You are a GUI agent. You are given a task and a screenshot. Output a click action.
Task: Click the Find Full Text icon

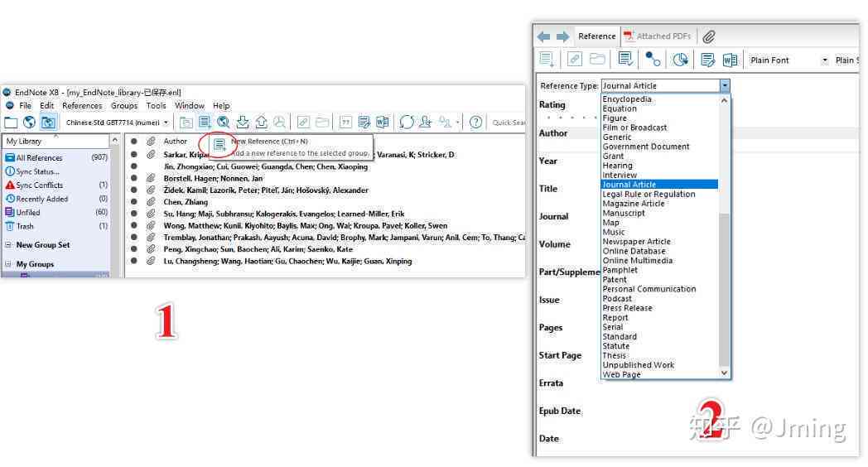[280, 123]
